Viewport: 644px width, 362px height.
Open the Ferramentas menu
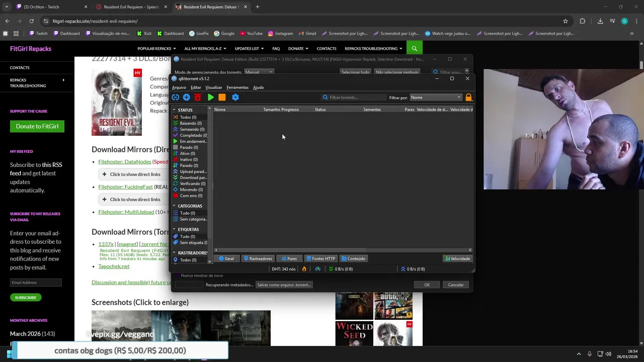pos(237,87)
